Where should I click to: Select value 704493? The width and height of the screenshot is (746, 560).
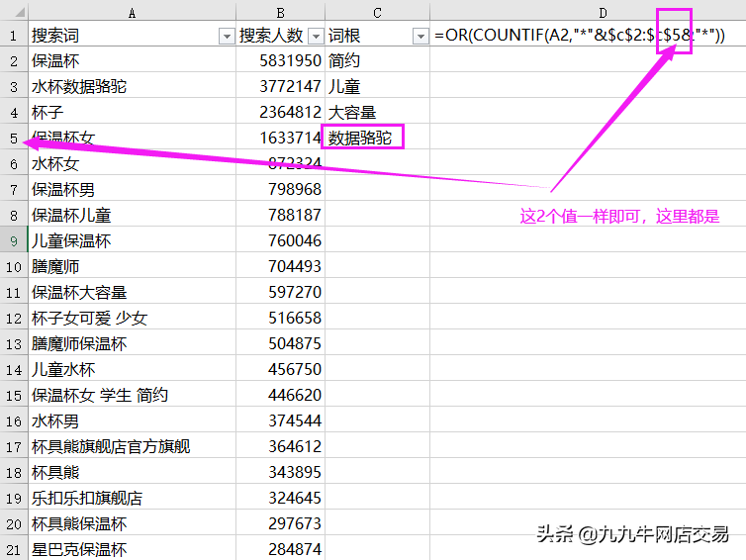coord(280,266)
